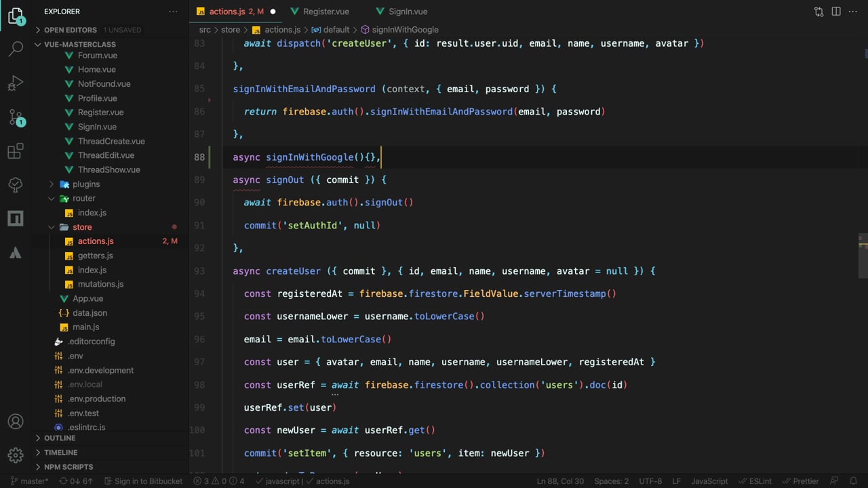The height and width of the screenshot is (488, 868).
Task: Synchronize changes in status bar
Action: coord(77,481)
